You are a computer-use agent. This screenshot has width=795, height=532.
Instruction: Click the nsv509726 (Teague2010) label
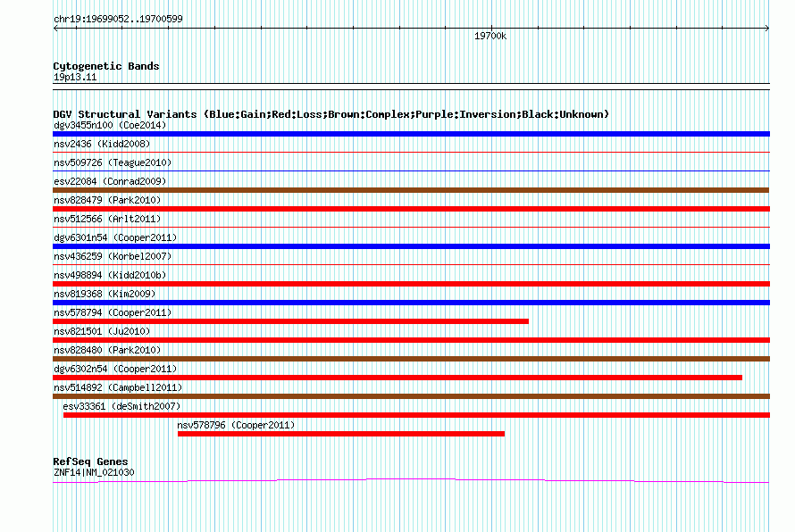click(113, 162)
